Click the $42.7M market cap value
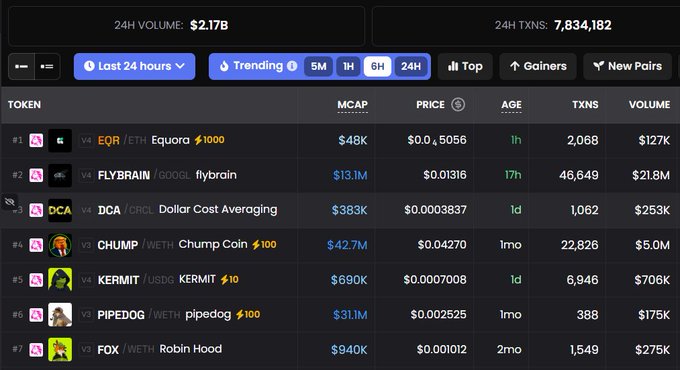The width and height of the screenshot is (680, 370). click(347, 245)
